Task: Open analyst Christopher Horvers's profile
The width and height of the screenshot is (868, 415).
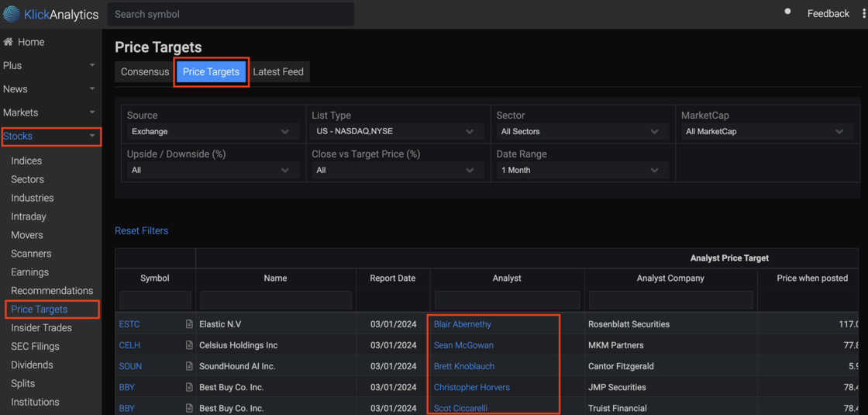Action: [472, 387]
